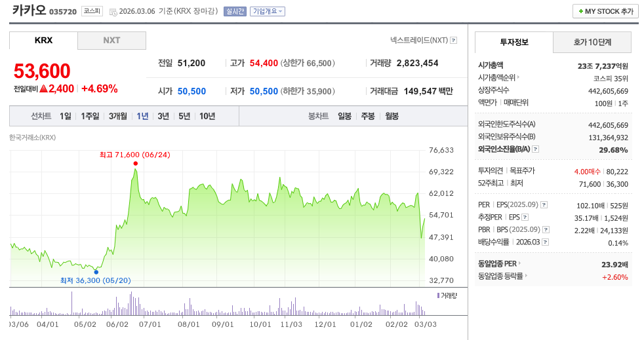Viewport: 644px width, 340px height.
Task: Click the 동일업종 등락률 value +2.60%
Action: [x=615, y=277]
